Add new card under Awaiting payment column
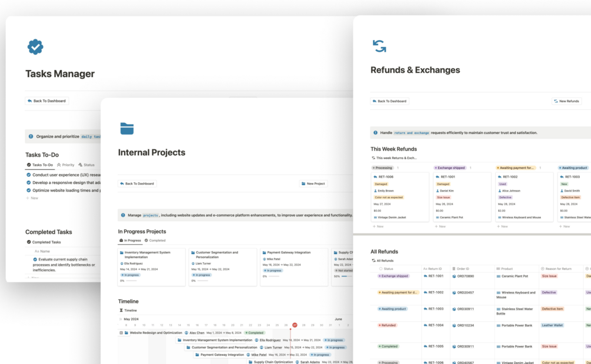The width and height of the screenshot is (591, 364). pos(502,226)
